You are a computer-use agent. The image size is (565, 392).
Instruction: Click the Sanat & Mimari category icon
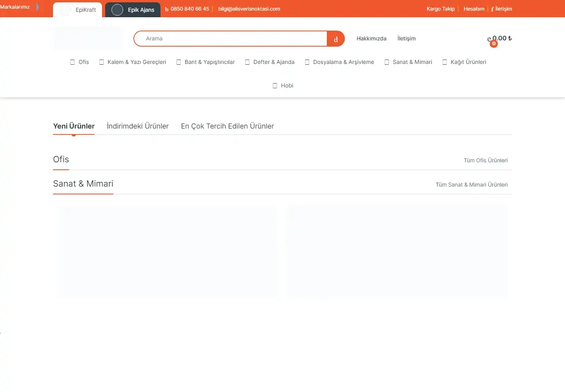click(x=387, y=62)
